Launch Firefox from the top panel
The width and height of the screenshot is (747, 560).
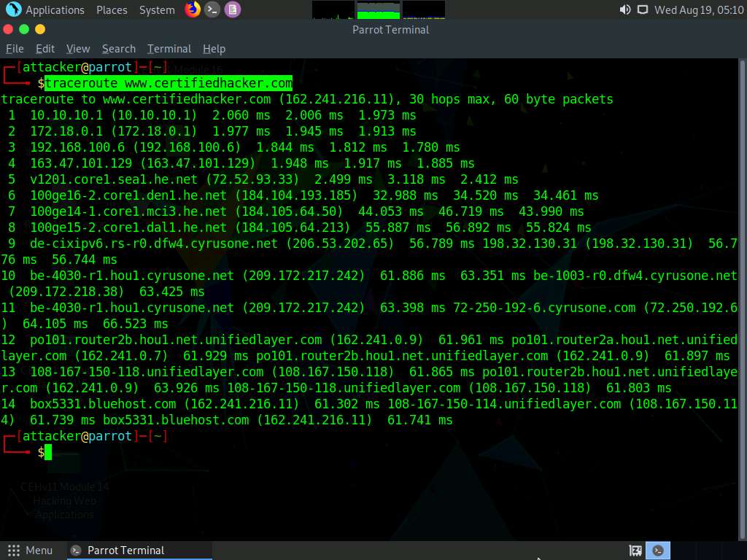[193, 9]
